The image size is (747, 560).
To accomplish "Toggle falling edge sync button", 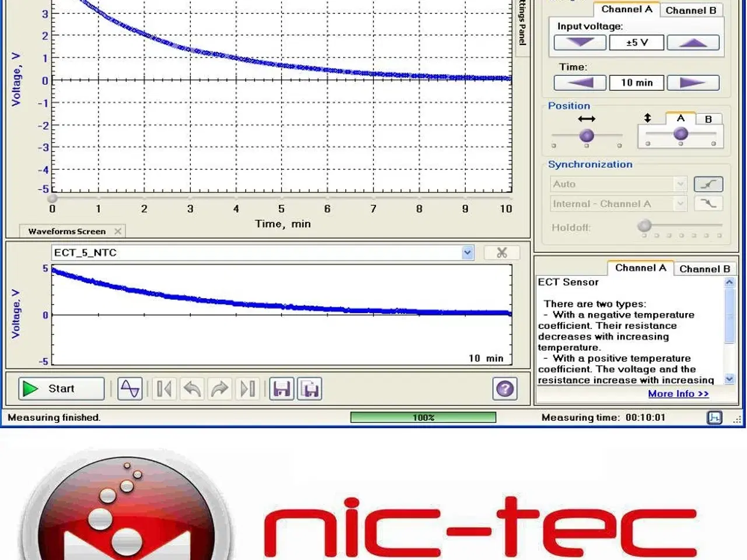I will 708,203.
